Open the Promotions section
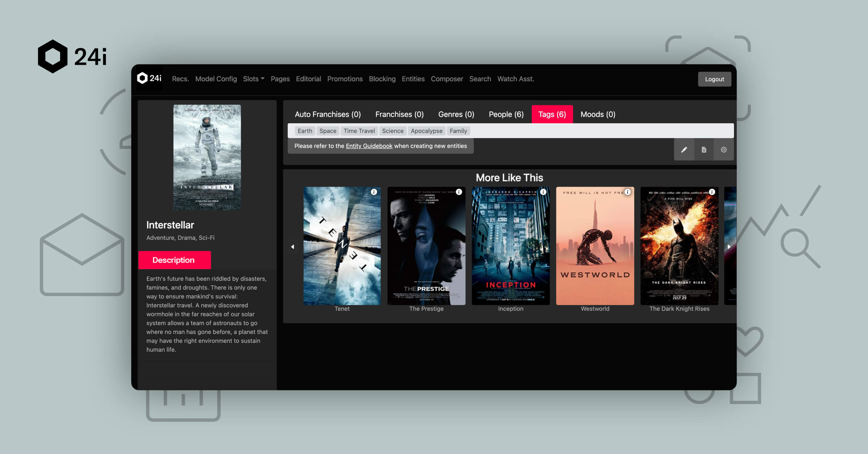Screen dimensions: 868x454 coord(345,79)
